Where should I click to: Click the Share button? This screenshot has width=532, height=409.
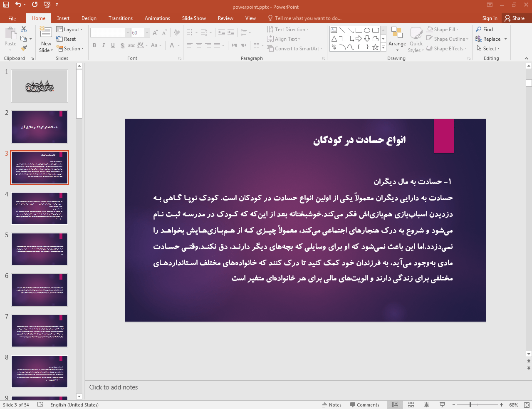pos(515,18)
